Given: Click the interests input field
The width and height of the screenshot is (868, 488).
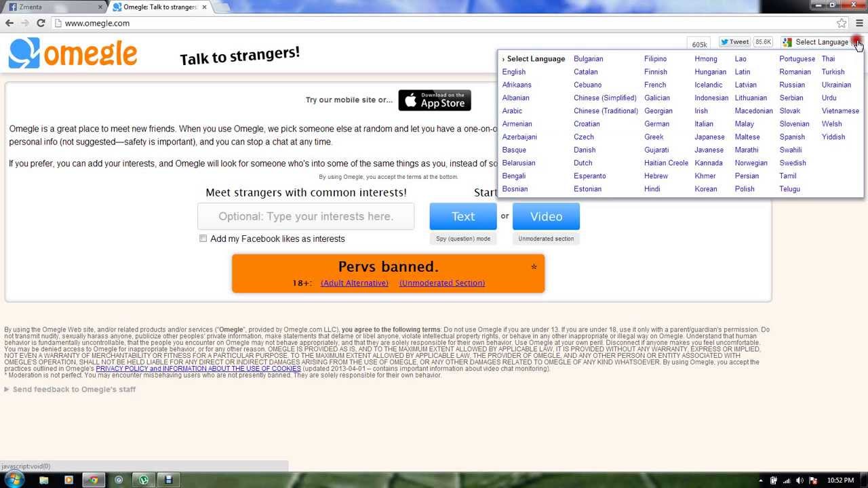Looking at the screenshot, I should (306, 216).
